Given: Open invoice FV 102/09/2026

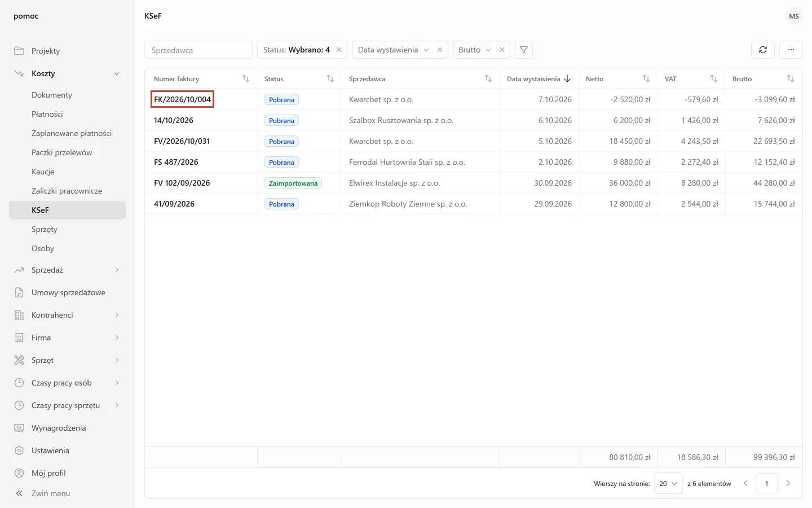Looking at the screenshot, I should 182,183.
